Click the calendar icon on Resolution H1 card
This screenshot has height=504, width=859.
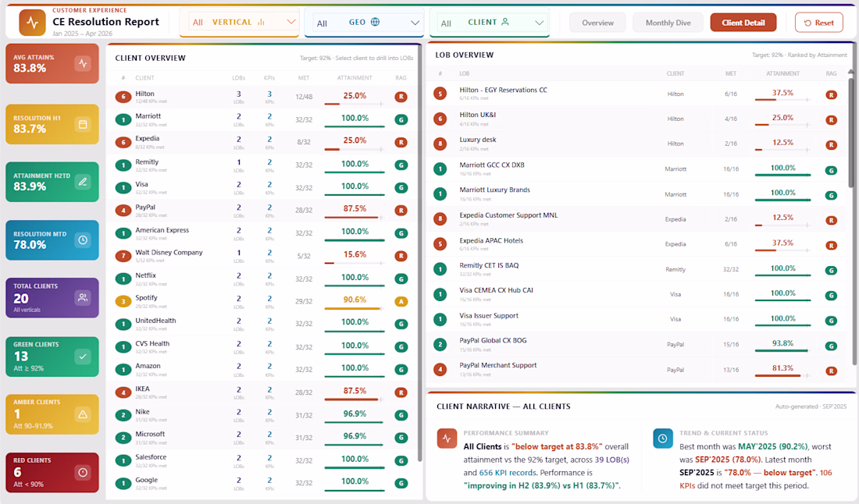click(x=83, y=124)
